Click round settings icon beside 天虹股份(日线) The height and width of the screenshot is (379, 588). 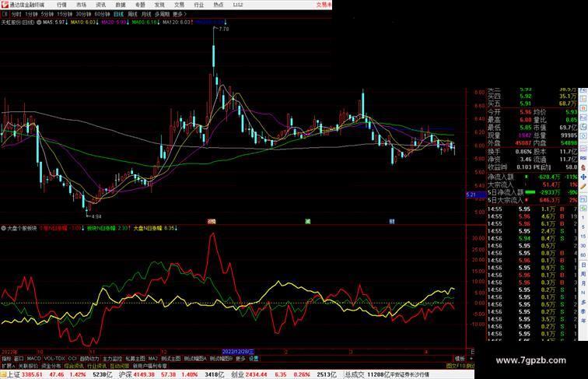39,23
